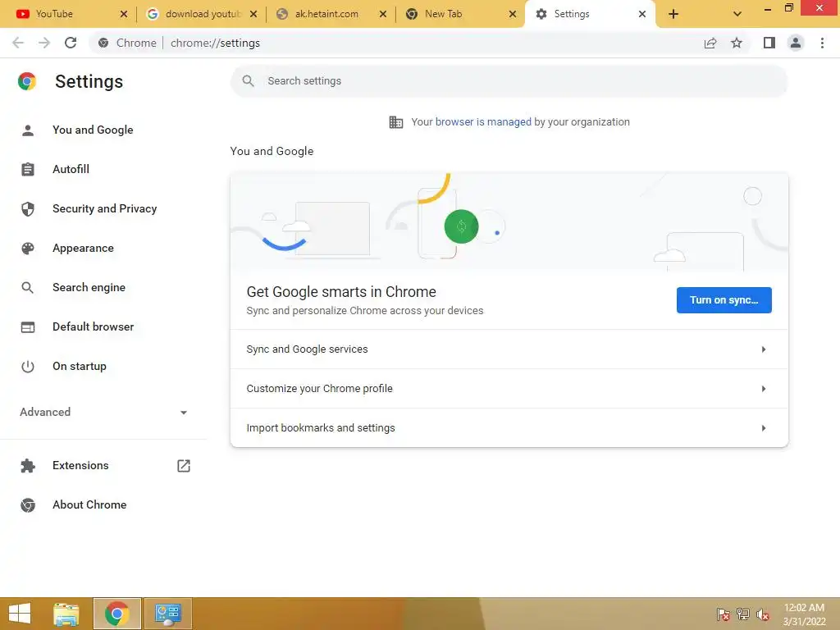Screen dimensions: 840x630
Task: Follow the browser is managed link
Action: [483, 122]
